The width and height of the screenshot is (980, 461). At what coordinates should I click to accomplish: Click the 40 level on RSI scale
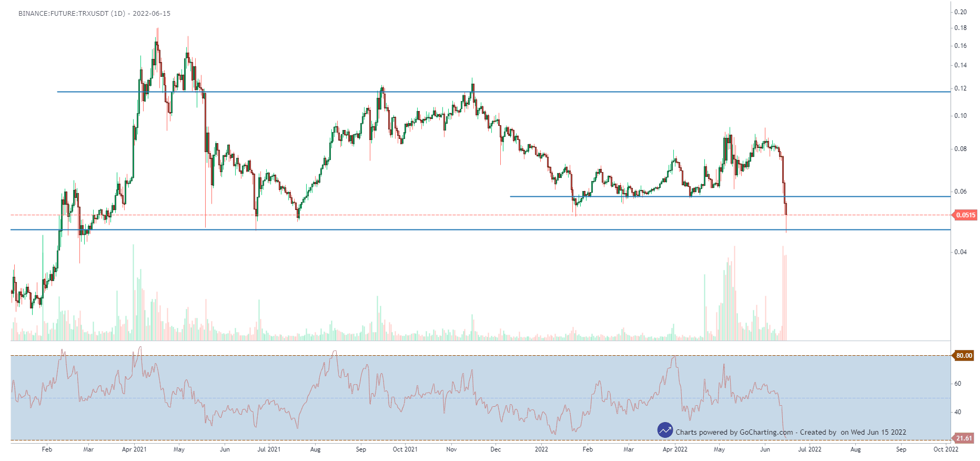(958, 412)
